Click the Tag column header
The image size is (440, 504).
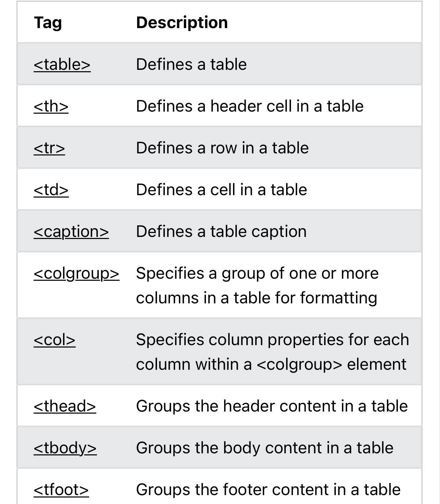[x=48, y=23]
